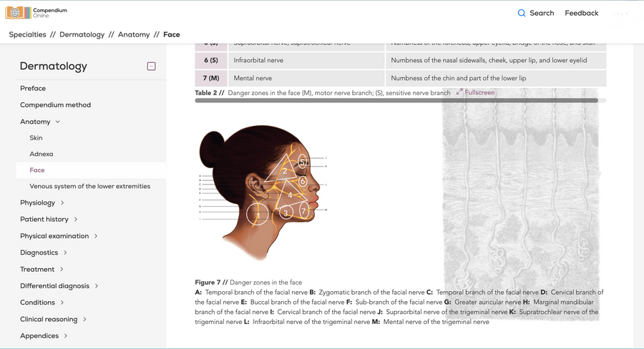The image size is (644, 349).
Task: Collapse the Anatomy section chevron
Action: pos(57,122)
